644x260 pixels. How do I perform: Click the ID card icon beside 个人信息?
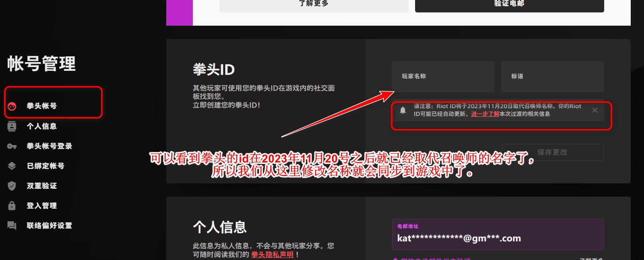click(x=12, y=126)
